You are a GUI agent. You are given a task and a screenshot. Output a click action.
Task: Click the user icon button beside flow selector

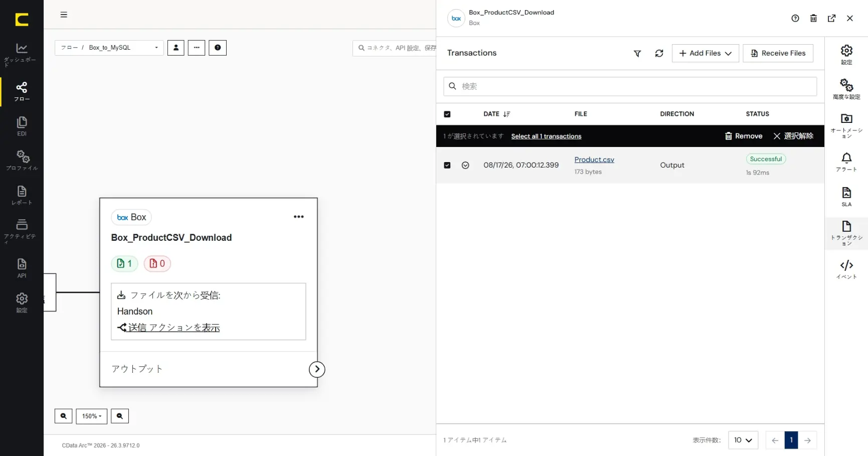pos(176,48)
